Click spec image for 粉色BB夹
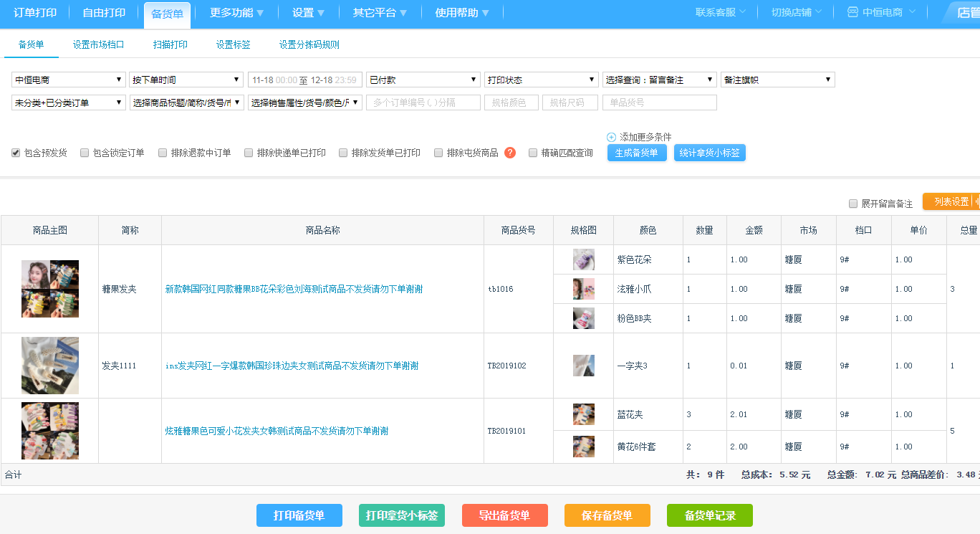The height and width of the screenshot is (534, 980). [x=584, y=318]
